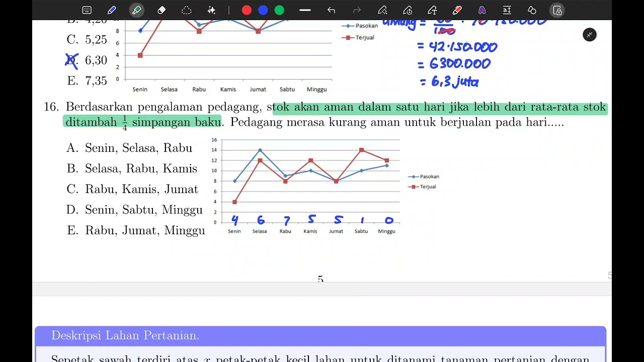Select the pen-with-timer tool
This screenshot has width=644, height=362.
(408, 10)
